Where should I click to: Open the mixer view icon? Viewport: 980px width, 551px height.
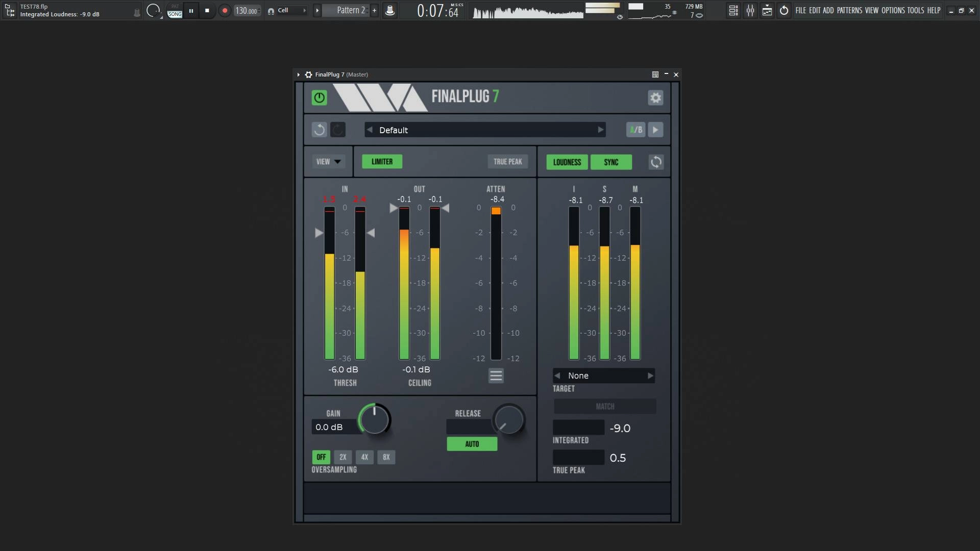(x=750, y=10)
